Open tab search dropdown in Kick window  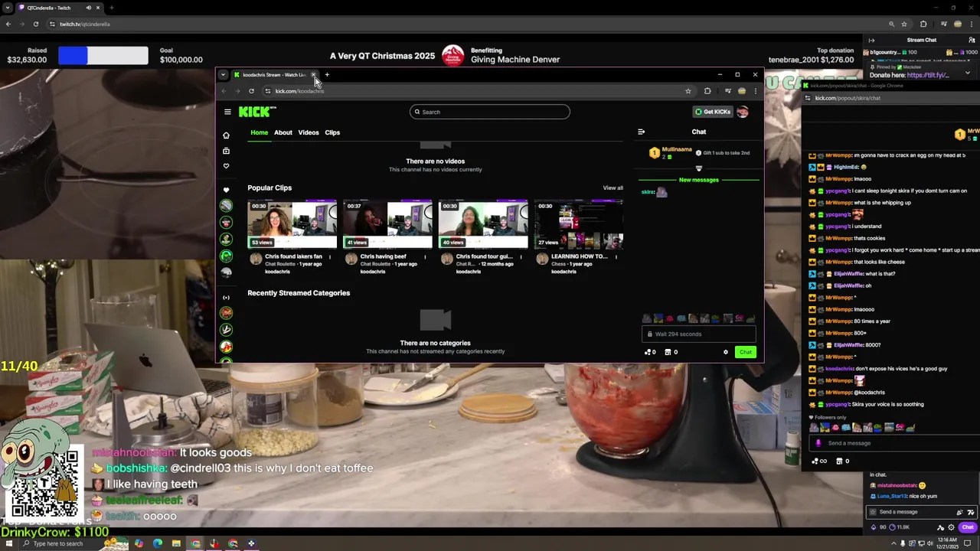tap(223, 75)
